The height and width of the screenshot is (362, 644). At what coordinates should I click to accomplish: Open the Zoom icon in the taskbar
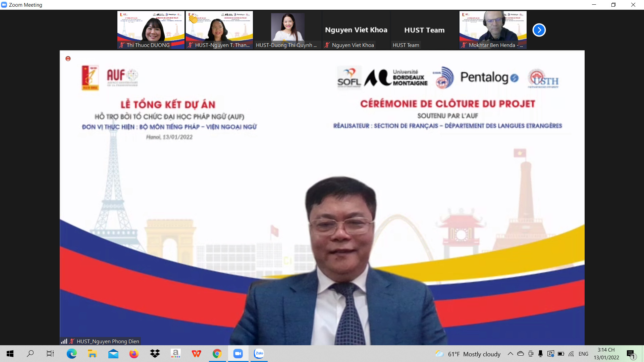[x=238, y=354]
